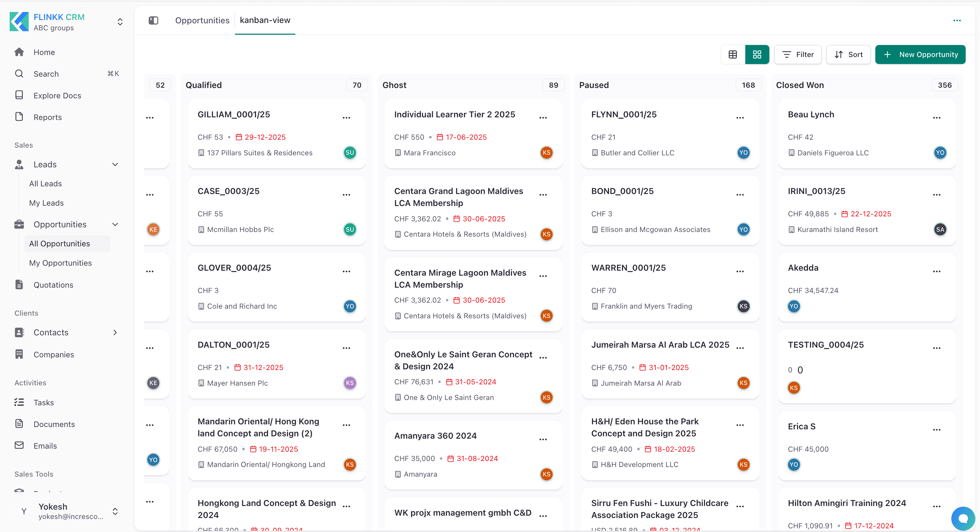Open options menu for WARREN_0001/25 card

pos(740,271)
